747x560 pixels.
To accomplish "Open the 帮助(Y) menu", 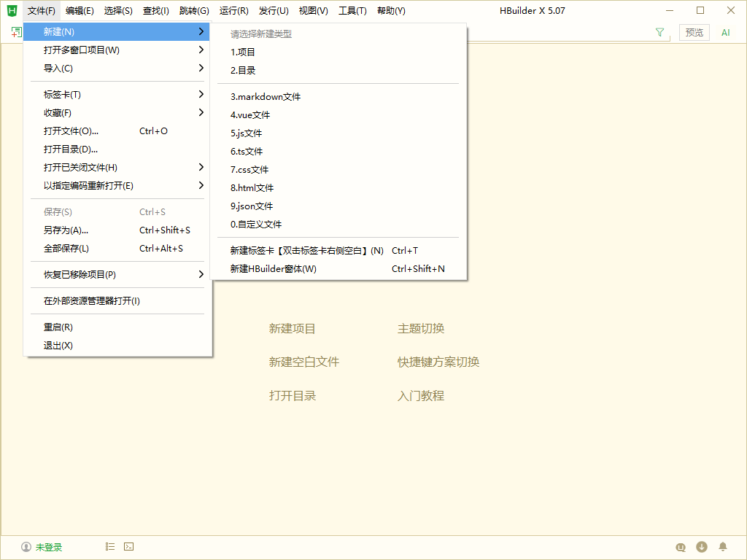I will [x=391, y=10].
